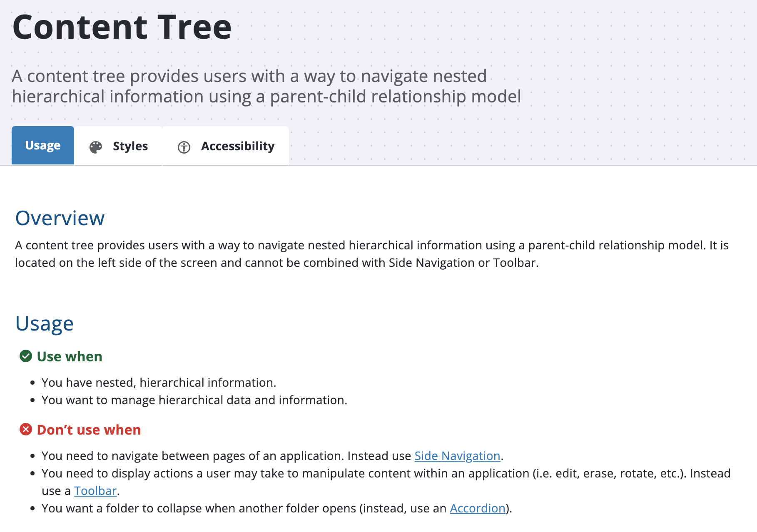Screen dimensions: 757x532
Task: Open the Side Navigation link
Action: 457,456
